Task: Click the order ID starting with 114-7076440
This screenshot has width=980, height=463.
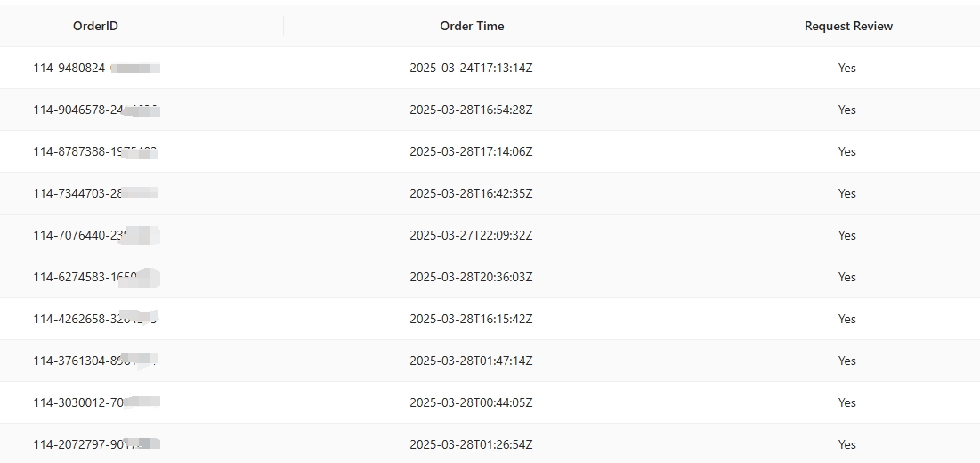Action: click(x=96, y=236)
